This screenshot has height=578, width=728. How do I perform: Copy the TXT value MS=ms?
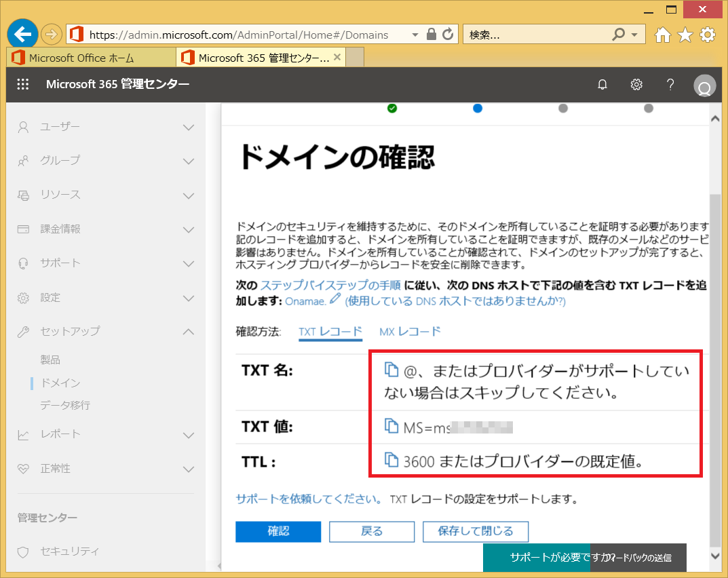[x=391, y=426]
